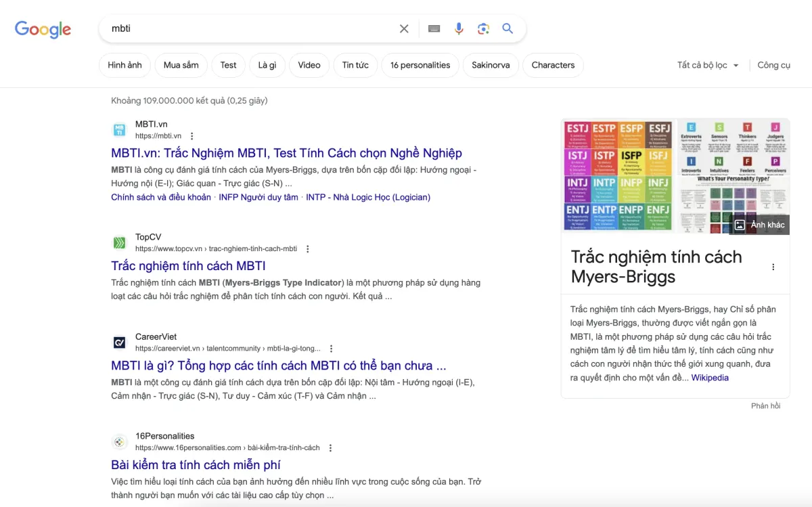Open Trắc nghiệm tính cách MBTI result
Screen dimensions: 812x507
pos(188,266)
